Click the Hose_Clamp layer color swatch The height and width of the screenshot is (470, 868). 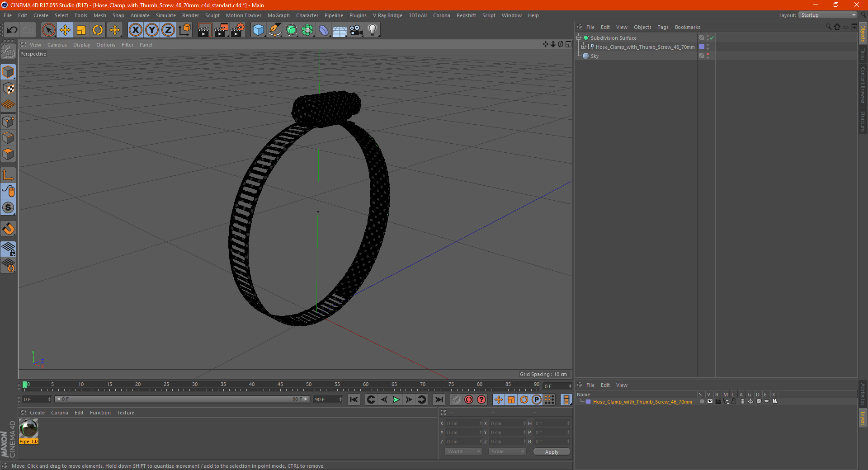pyautogui.click(x=588, y=401)
